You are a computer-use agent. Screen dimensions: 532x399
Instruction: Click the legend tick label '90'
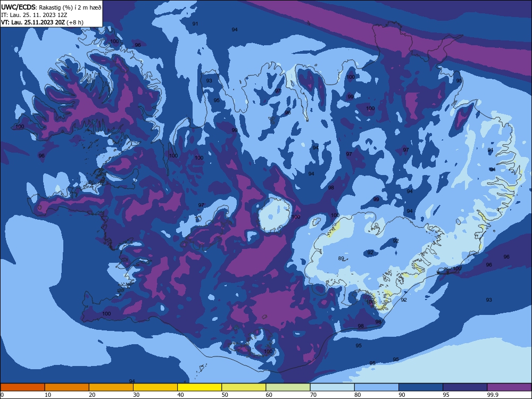(402, 395)
